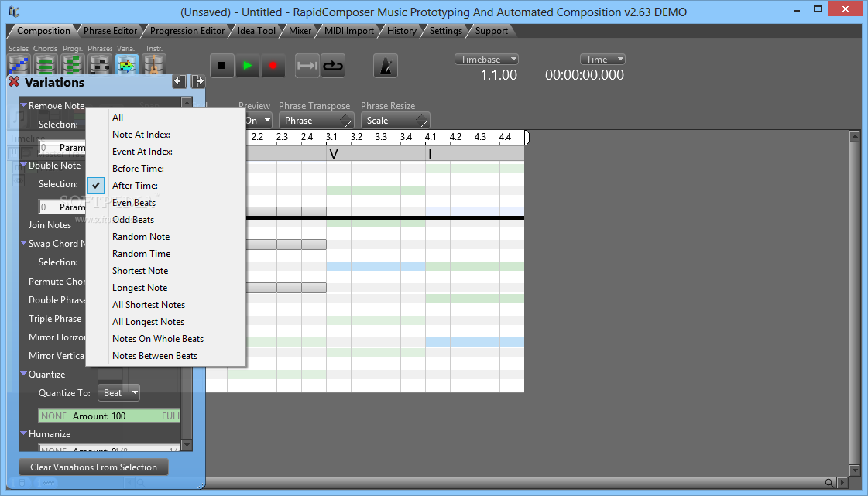Image resolution: width=868 pixels, height=496 pixels.
Task: Click the application icon in the title bar
Action: click(x=14, y=12)
